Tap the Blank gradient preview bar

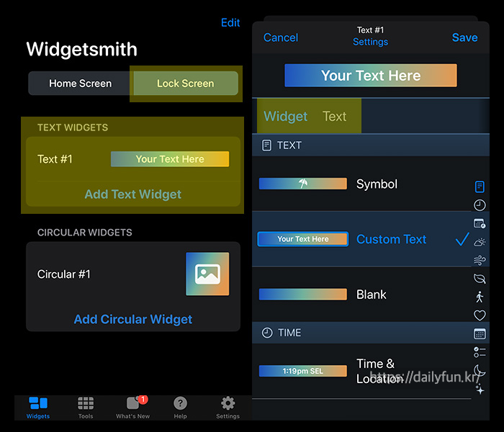[x=303, y=294]
